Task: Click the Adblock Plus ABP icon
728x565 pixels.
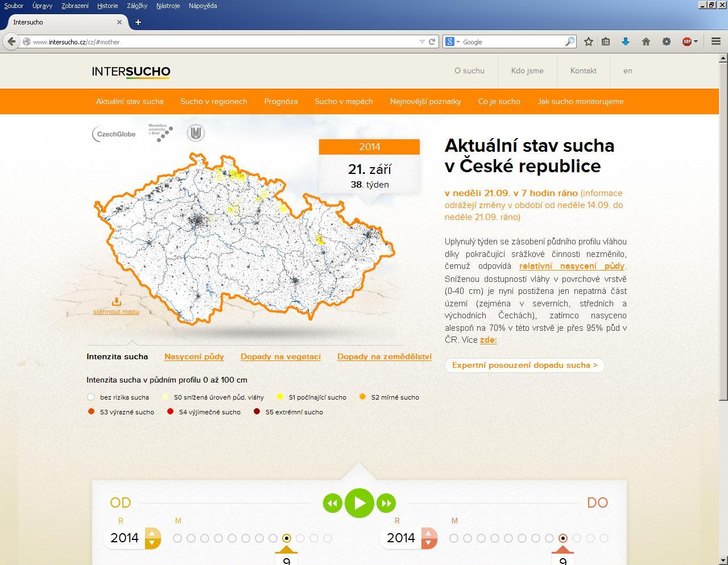Action: (x=686, y=41)
